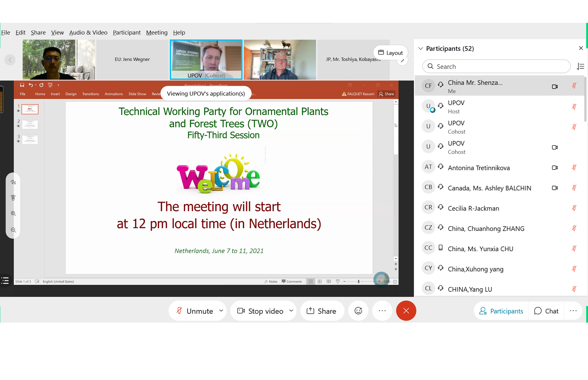Collapse the Participants (52) section
Viewport: 588px width, 380px height.
point(420,48)
